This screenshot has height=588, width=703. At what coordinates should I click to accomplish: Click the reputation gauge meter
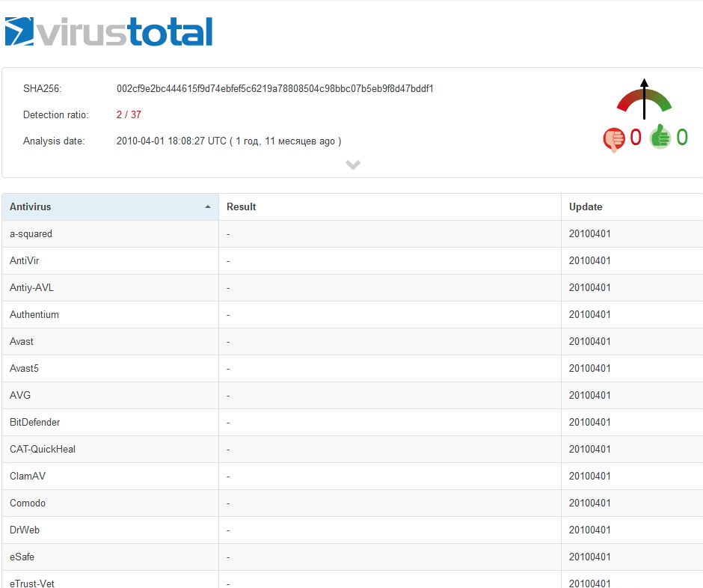[644, 99]
